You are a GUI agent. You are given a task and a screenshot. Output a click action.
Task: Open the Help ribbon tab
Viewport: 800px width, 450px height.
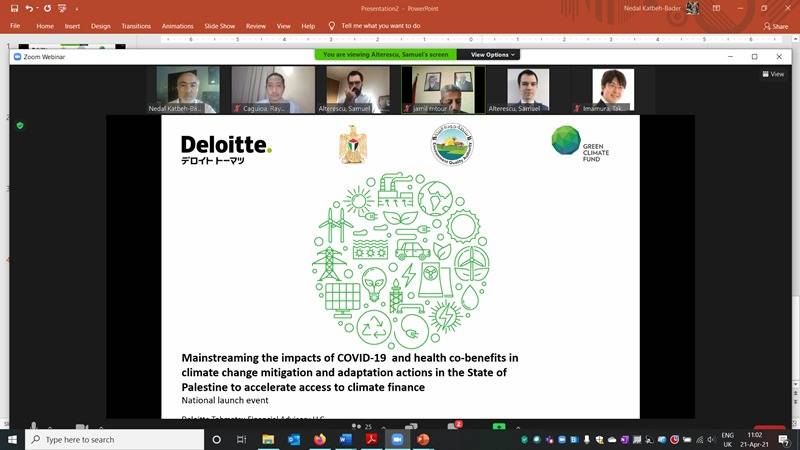click(308, 26)
